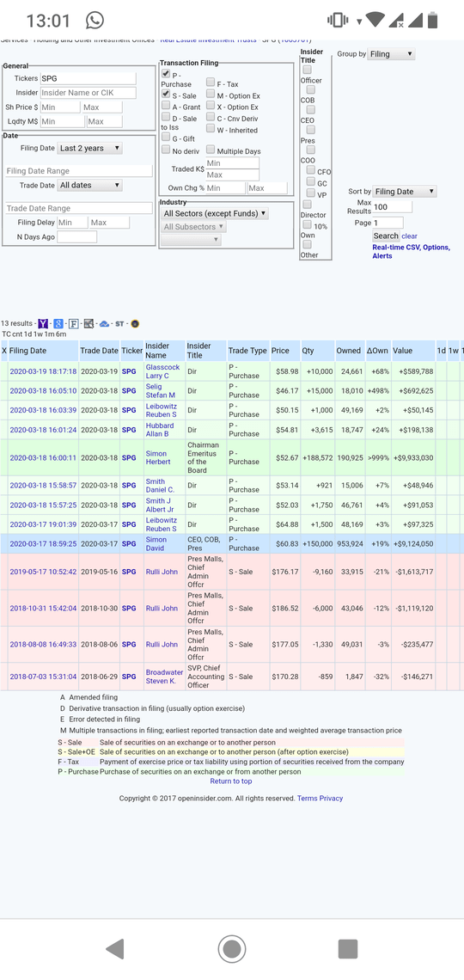Tap the Wi-Fi status icon
This screenshot has height=980, width=464.
pyautogui.click(x=375, y=20)
